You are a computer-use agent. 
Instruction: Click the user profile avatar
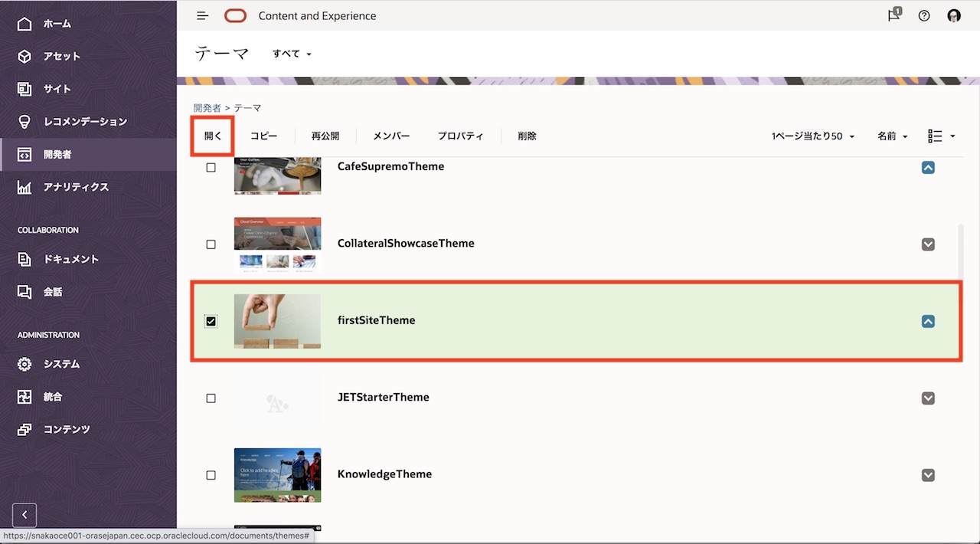pos(954,15)
